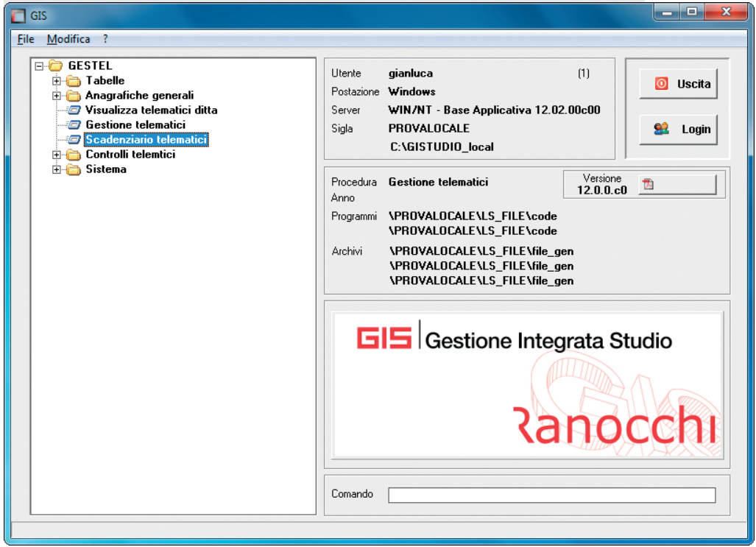Click the Sigla value PROVALOCALE
Image resolution: width=756 pixels, height=547 pixels.
tap(429, 128)
